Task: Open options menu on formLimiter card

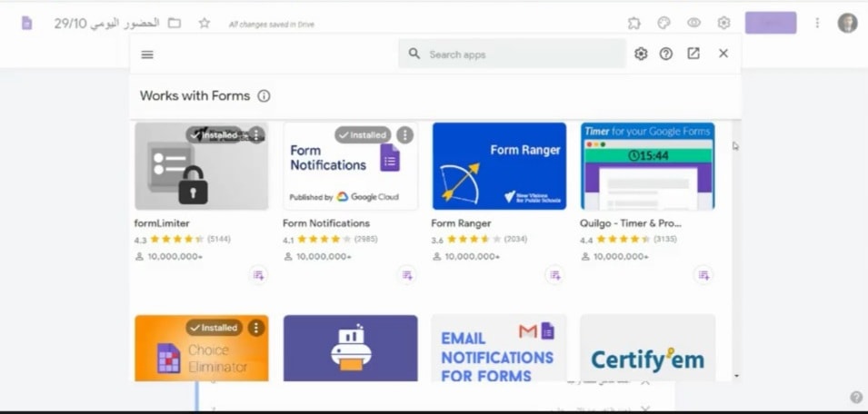Action: click(255, 134)
